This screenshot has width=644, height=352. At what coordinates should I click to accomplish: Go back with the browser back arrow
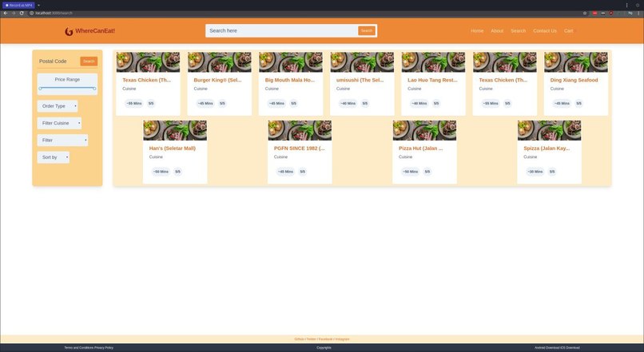click(6, 13)
